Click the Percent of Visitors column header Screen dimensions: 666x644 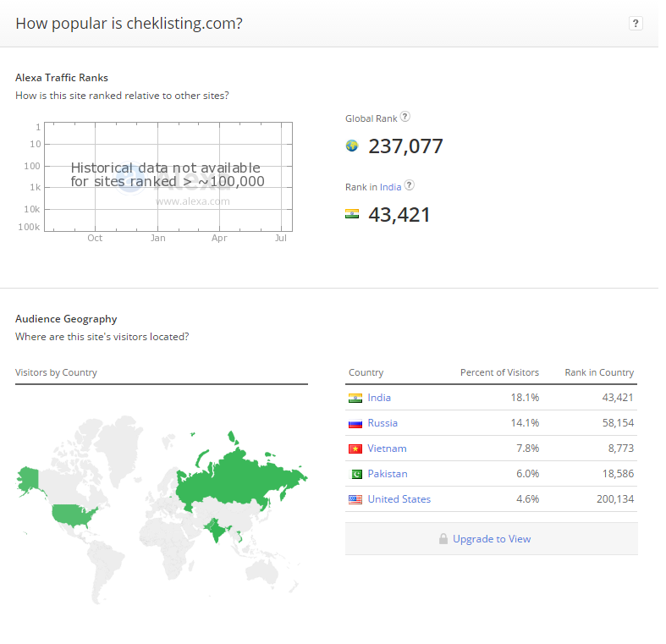click(499, 372)
